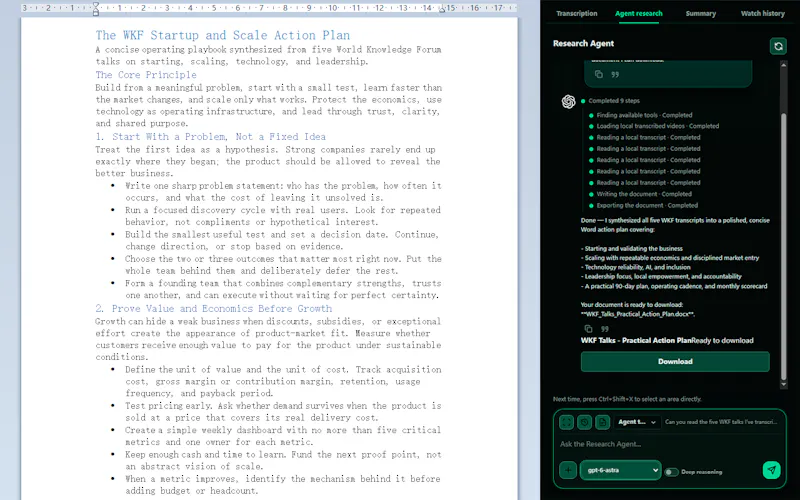Click the 'Completed 9 steps' status line
800x500 pixels.
click(x=614, y=101)
